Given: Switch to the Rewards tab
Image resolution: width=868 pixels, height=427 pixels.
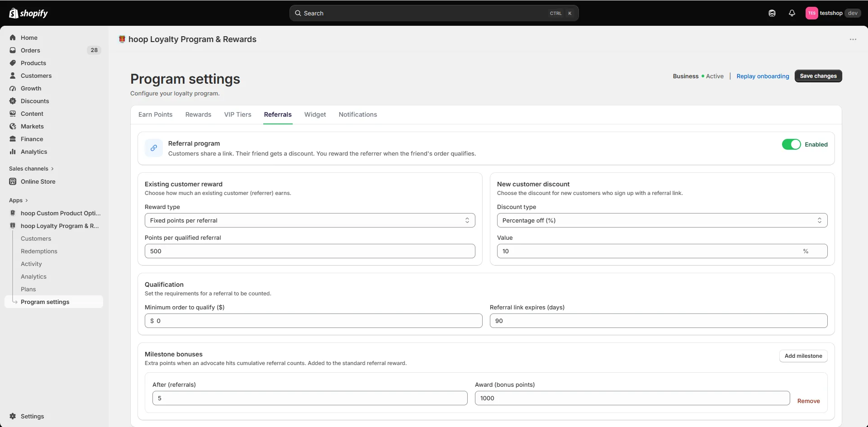Looking at the screenshot, I should (x=198, y=114).
